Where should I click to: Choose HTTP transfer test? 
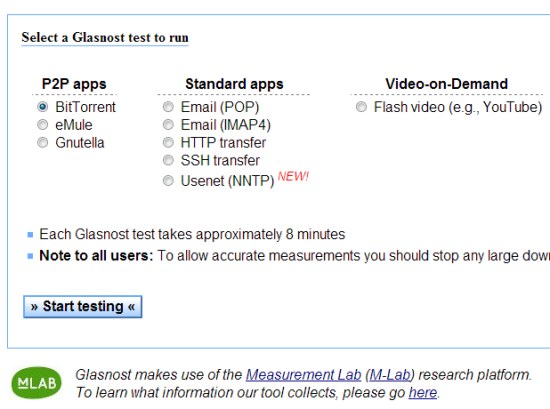coord(168,142)
